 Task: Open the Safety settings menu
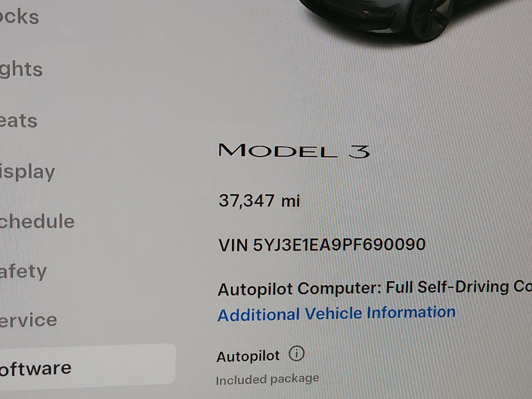(x=23, y=272)
